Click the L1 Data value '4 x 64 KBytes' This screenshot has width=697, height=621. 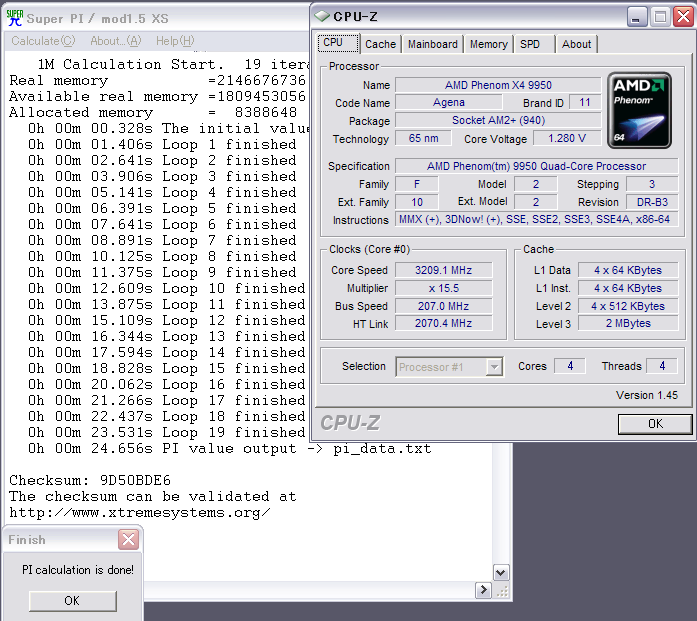pyautogui.click(x=628, y=270)
